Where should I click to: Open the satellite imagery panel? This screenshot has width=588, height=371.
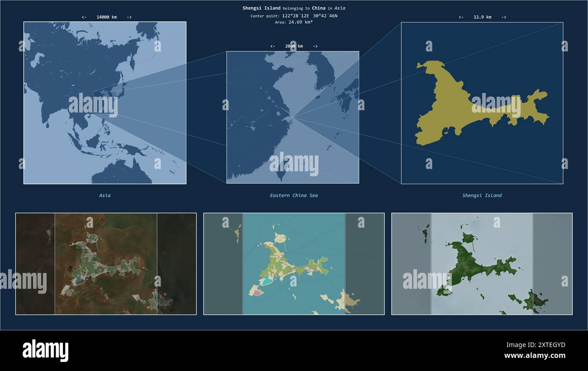[x=106, y=264]
